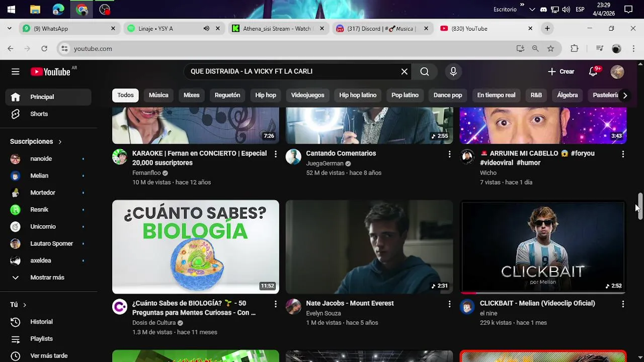The image size is (644, 362).
Task: Open options for Nate Jacobs Mount Everest
Action: tap(449, 304)
